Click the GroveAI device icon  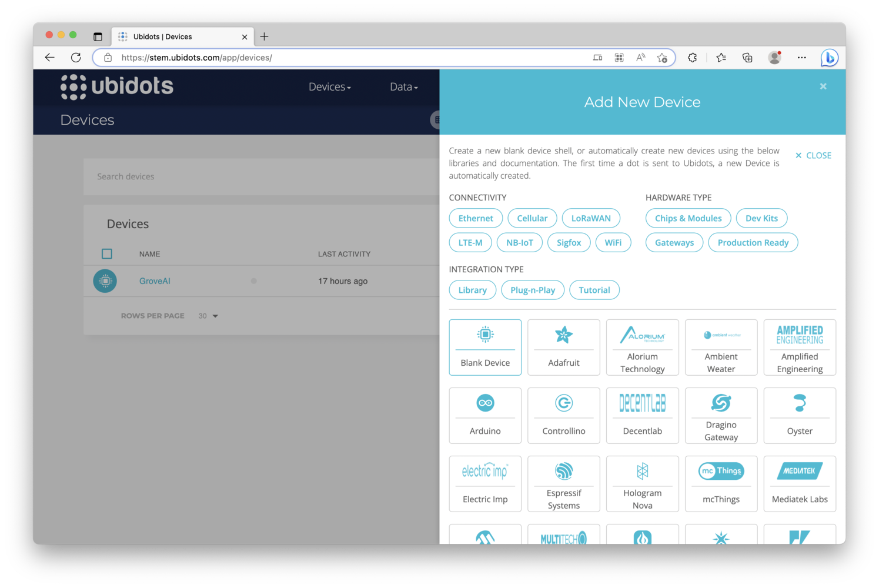pos(105,281)
